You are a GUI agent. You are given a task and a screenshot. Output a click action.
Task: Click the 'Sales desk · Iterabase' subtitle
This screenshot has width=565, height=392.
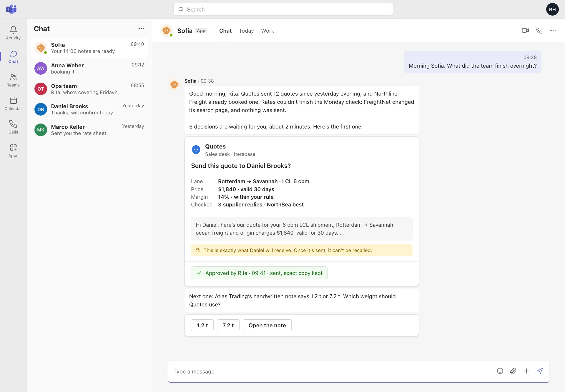tap(230, 154)
